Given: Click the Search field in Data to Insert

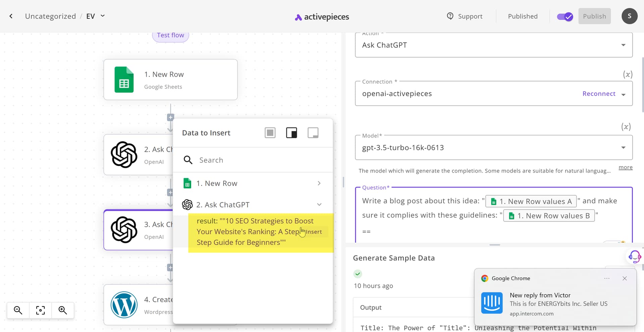Looking at the screenshot, I should [x=253, y=160].
